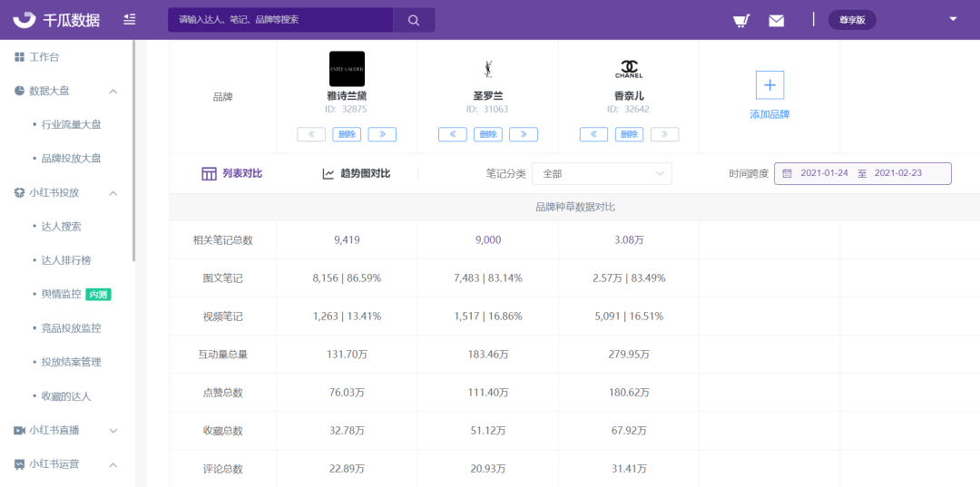Collapse the 小红书投放 section chevron
980x487 pixels.
point(113,193)
